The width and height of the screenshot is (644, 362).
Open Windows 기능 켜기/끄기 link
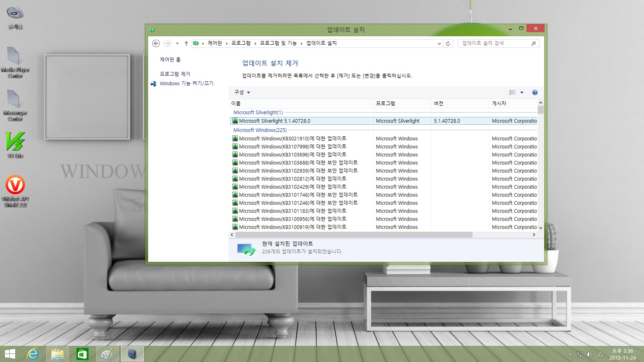187,84
